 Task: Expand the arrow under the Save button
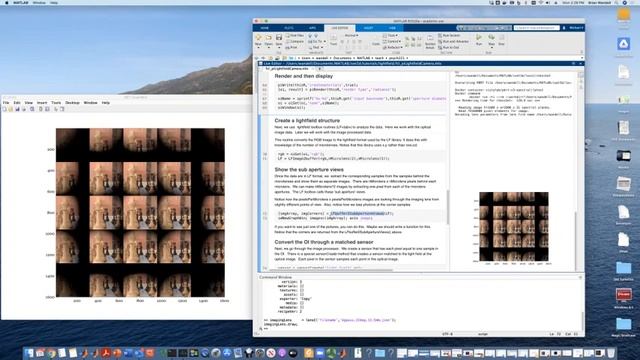point(279,47)
